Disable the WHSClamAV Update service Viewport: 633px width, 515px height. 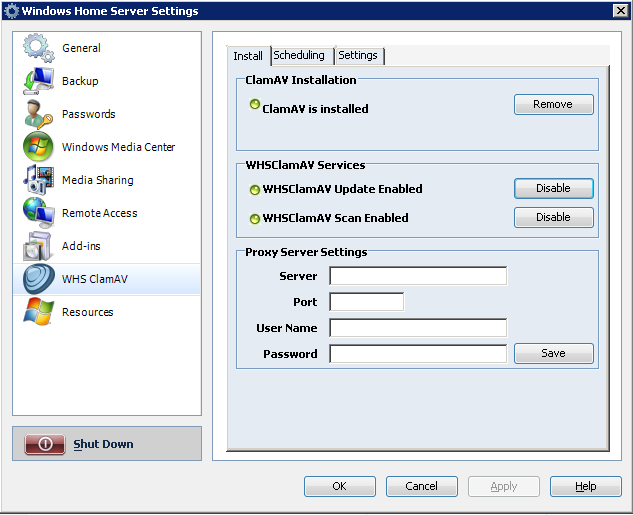[553, 188]
